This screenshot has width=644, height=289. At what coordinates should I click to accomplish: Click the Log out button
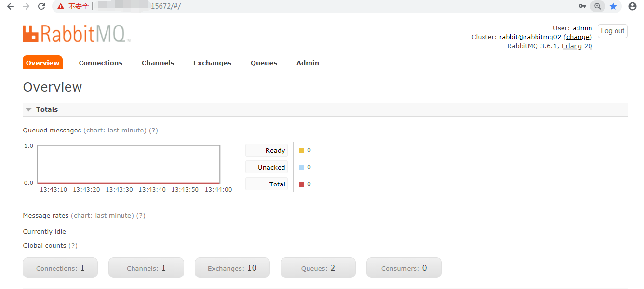612,31
